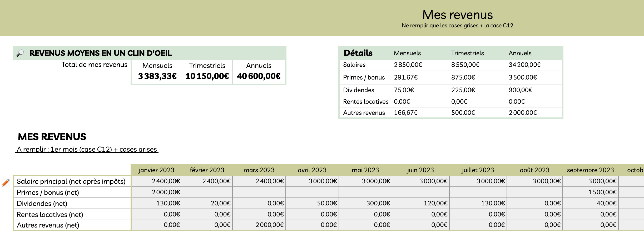
Task: Click the Annuels header in Détails table
Action: coord(520,53)
